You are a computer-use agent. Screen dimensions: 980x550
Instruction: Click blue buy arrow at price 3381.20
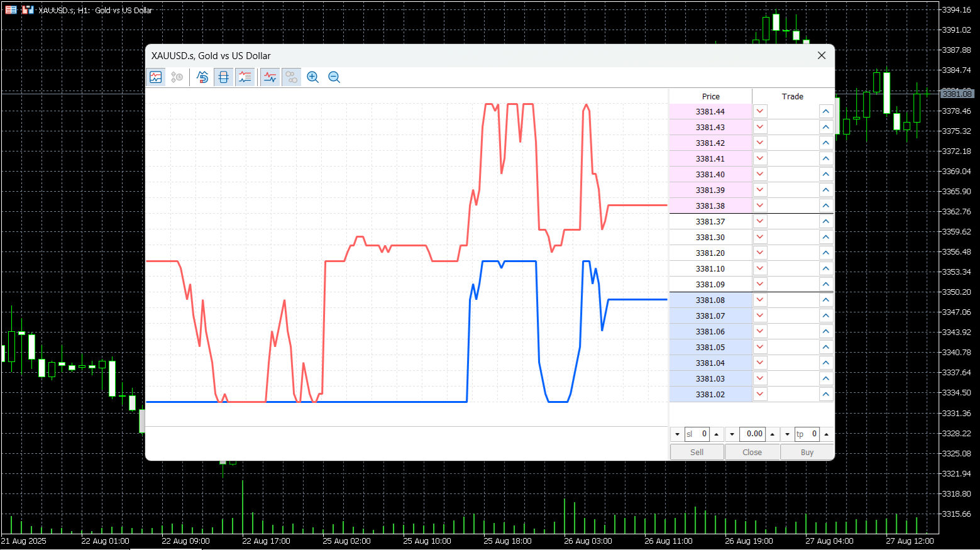[x=826, y=253]
